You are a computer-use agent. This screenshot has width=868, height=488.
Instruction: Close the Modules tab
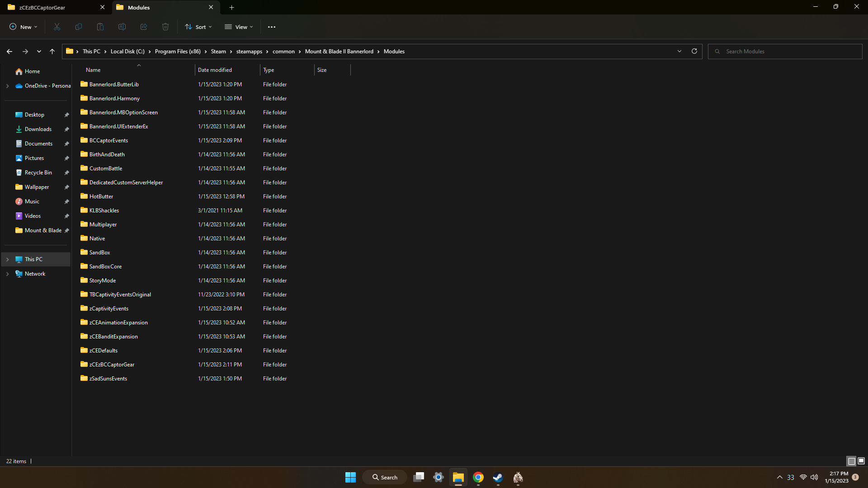tap(211, 7)
